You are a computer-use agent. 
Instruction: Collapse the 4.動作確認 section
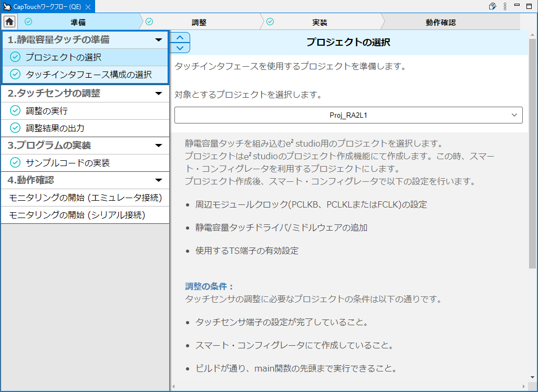pos(158,180)
